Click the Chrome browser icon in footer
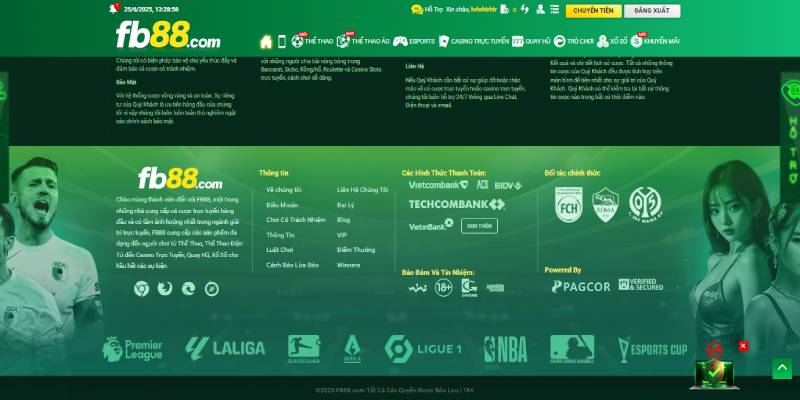The width and height of the screenshot is (800, 400). pos(141,289)
